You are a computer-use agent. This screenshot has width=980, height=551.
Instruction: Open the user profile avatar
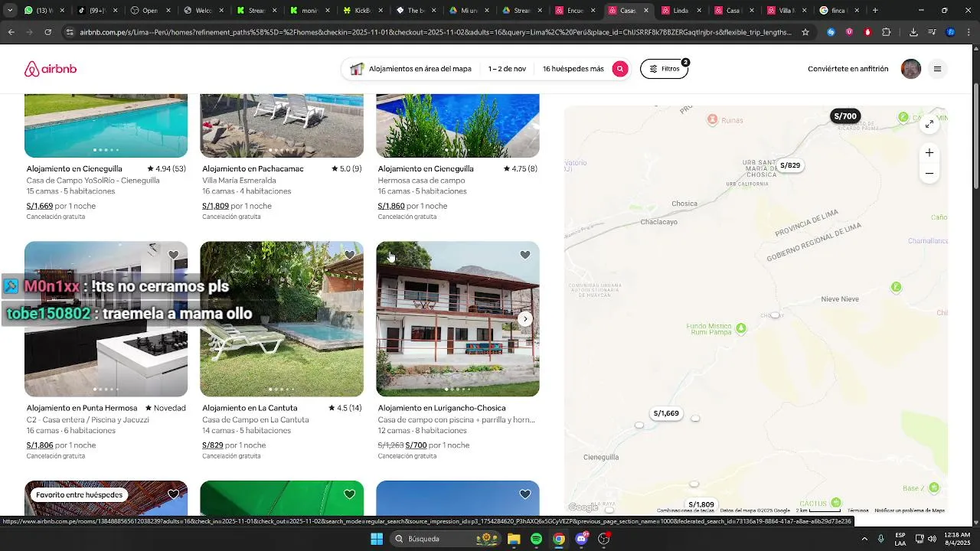(911, 69)
